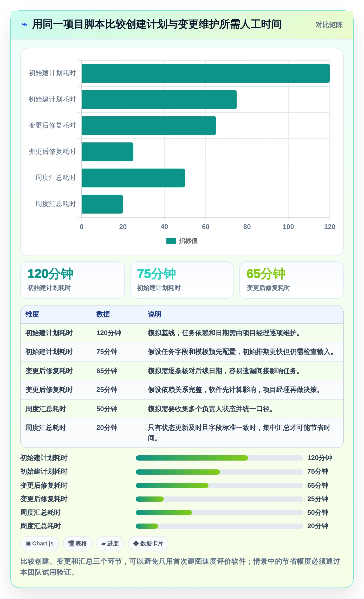Click the 指标值 legend text
Image resolution: width=364 pixels, height=599 pixels.
pyautogui.click(x=188, y=241)
